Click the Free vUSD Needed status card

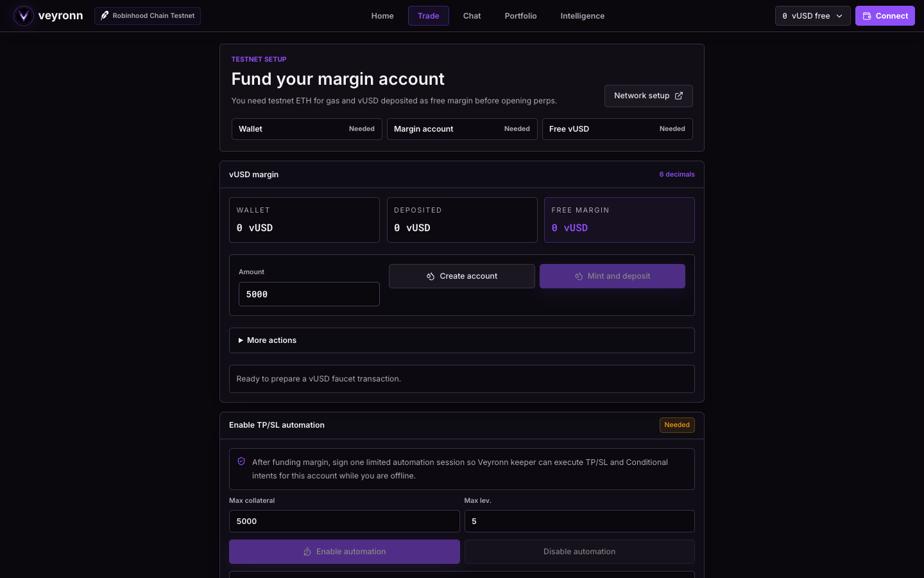click(x=617, y=129)
